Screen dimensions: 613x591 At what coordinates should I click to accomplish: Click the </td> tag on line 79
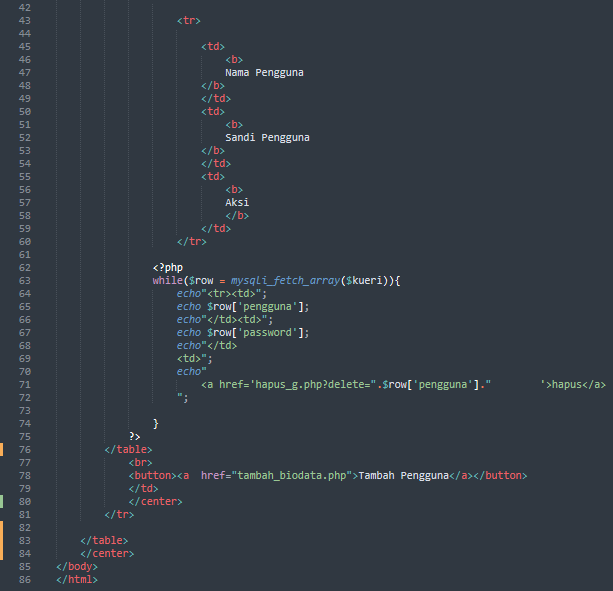[x=143, y=489]
